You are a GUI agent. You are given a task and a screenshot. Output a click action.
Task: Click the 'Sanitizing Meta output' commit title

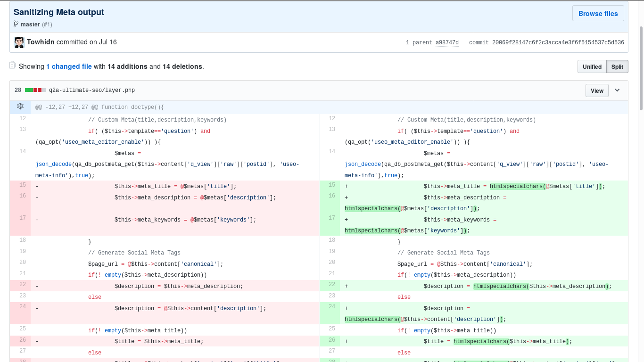pos(59,12)
